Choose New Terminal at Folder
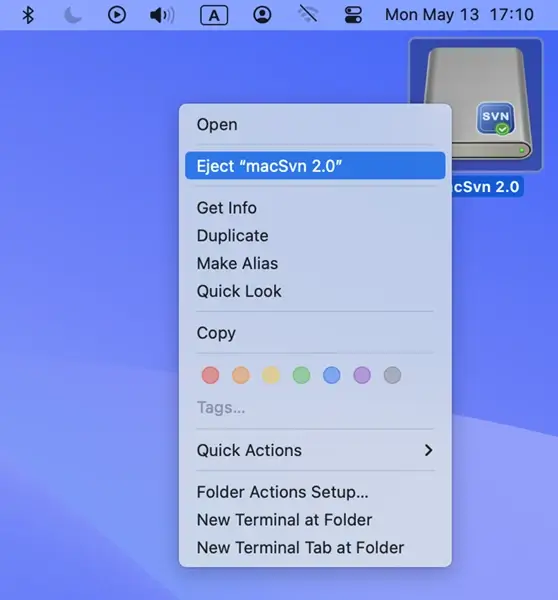Screen dimensions: 558x600 pyautogui.click(x=315, y=520)
